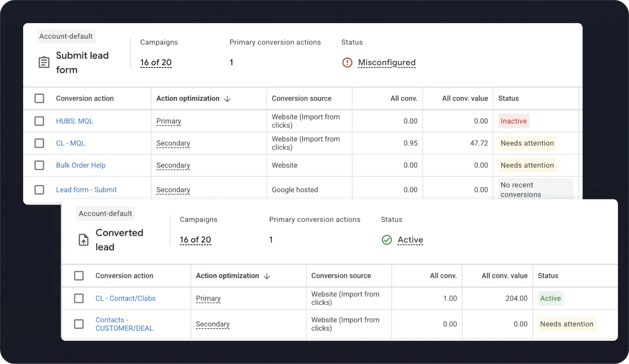Toggle select-all checkbox in Converted lead table
The height and width of the screenshot is (364, 629).
click(x=79, y=276)
